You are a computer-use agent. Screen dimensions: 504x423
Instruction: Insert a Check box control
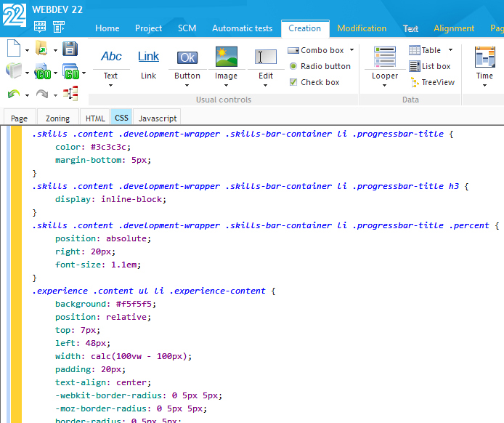point(314,82)
